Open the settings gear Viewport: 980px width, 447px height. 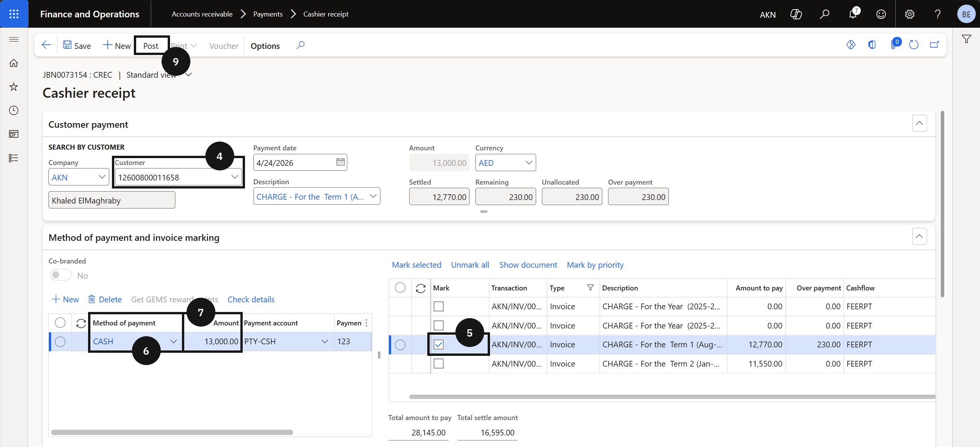point(910,14)
